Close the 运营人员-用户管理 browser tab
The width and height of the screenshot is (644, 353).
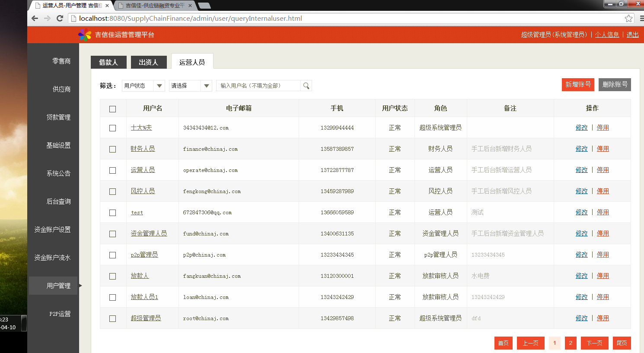pos(107,6)
